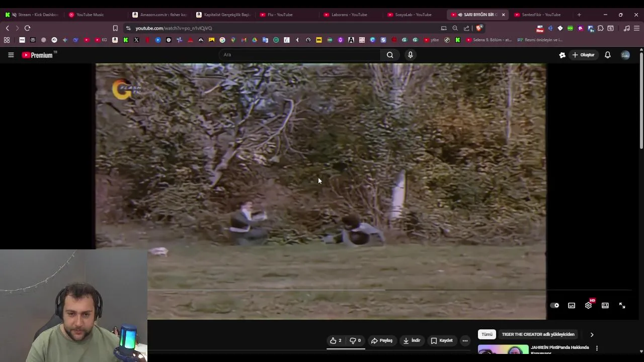Click the magnifier search button
The image size is (644, 362).
click(x=390, y=55)
